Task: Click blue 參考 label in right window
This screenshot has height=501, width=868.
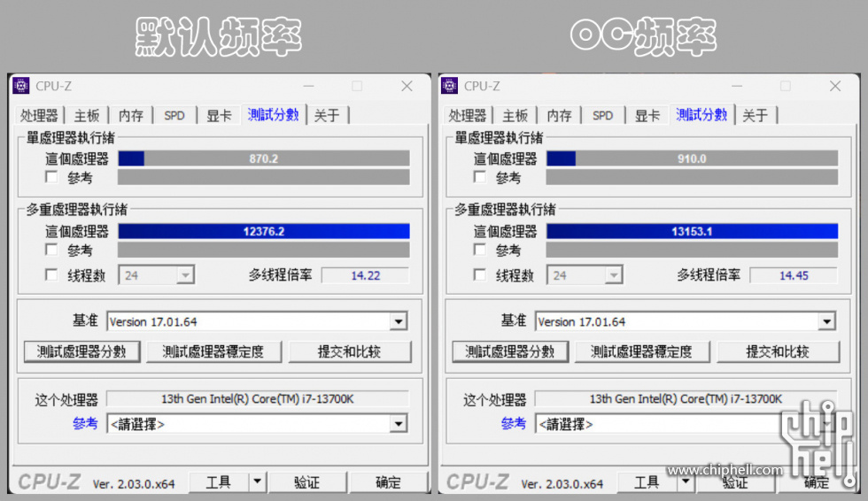Action: 513,424
